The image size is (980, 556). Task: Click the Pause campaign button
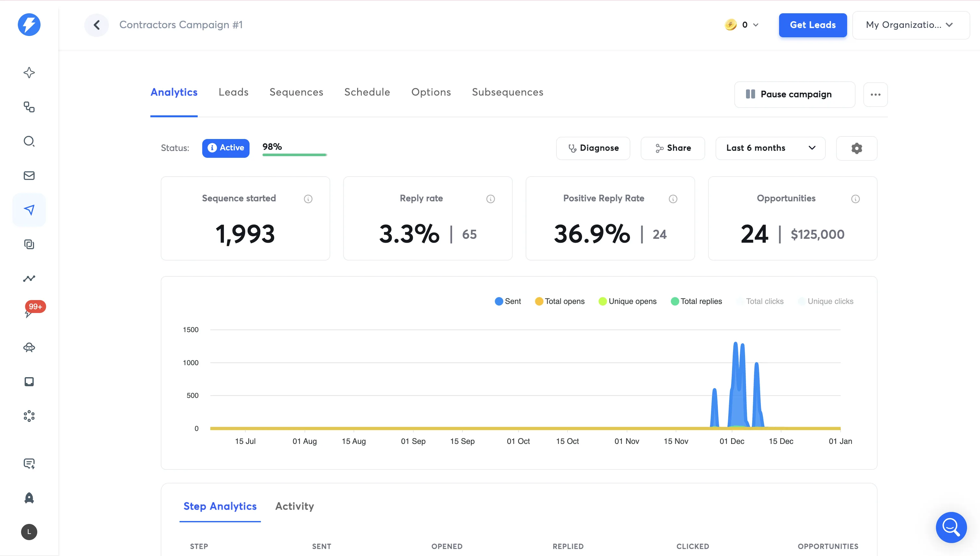pos(794,95)
